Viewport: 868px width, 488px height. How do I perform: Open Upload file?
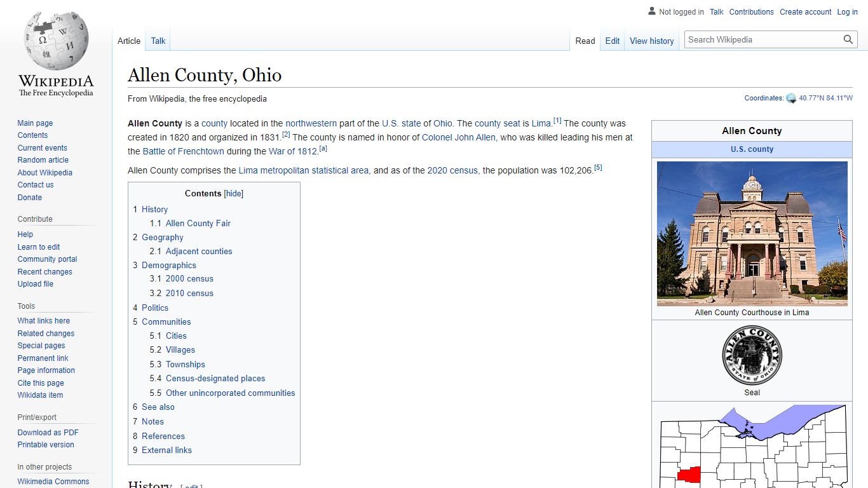pyautogui.click(x=36, y=284)
